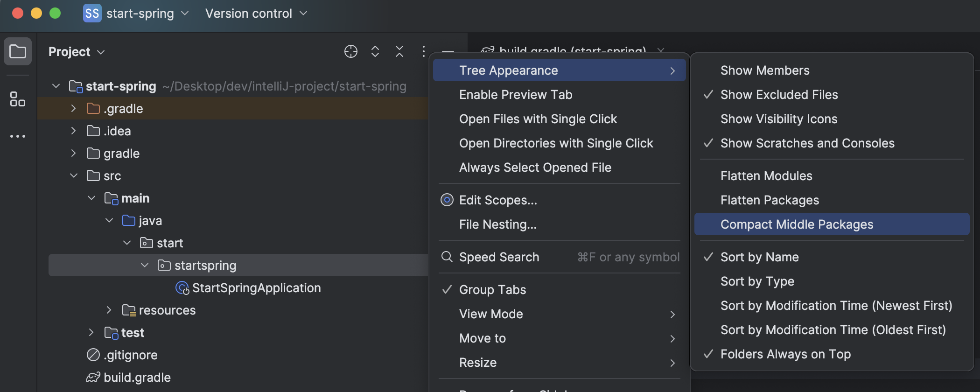Click the main module folder icon
Viewport: 980px width, 392px height.
tap(111, 198)
